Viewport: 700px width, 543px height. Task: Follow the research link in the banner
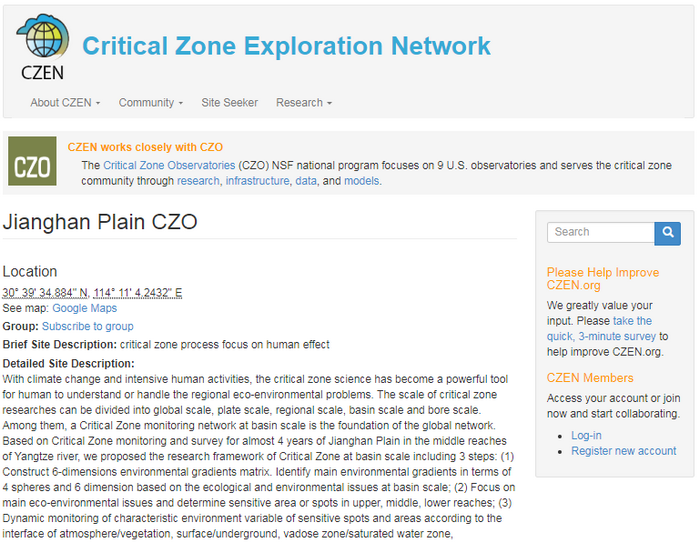[198, 181]
